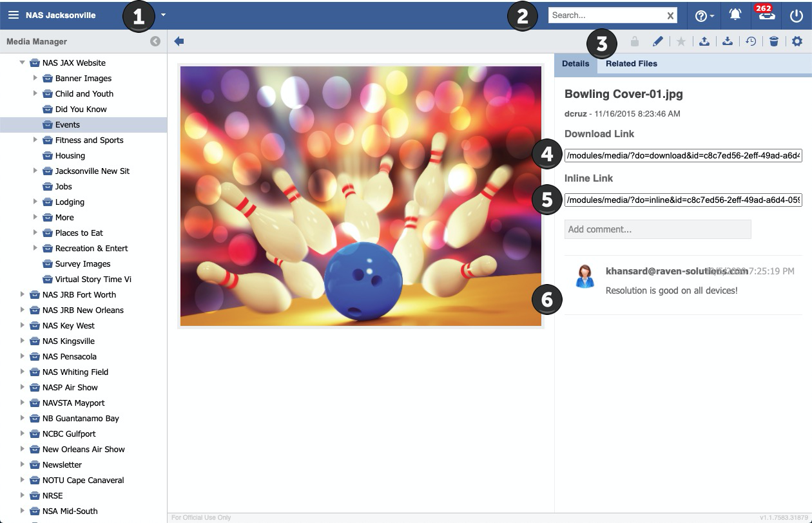Switch to the Related Files tab
The height and width of the screenshot is (523, 812).
point(631,63)
